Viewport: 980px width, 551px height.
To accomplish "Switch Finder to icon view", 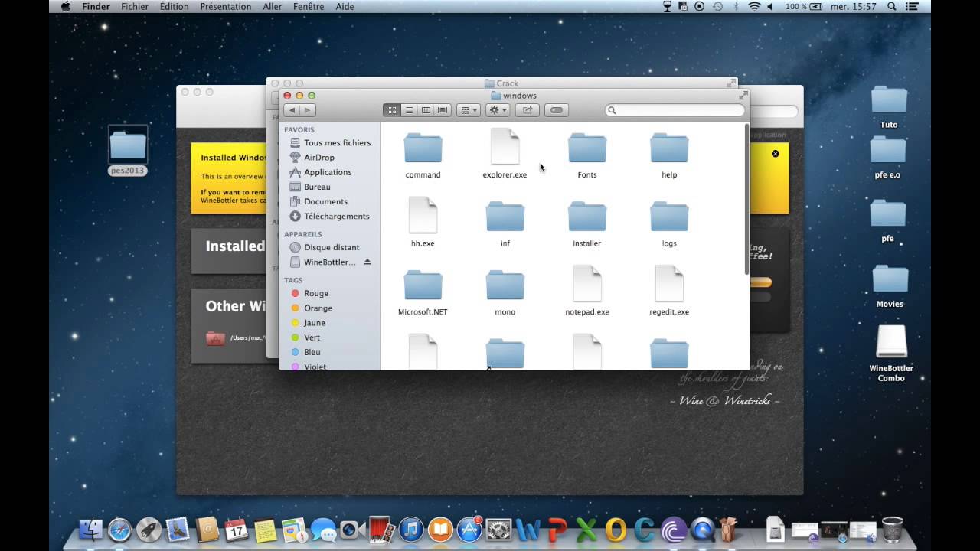I will point(392,110).
